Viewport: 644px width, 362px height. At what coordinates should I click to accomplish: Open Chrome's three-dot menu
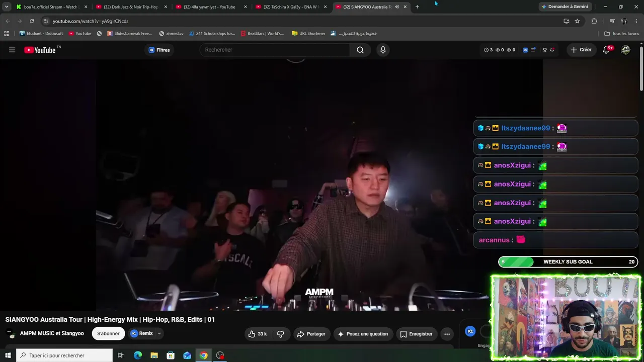[636, 21]
